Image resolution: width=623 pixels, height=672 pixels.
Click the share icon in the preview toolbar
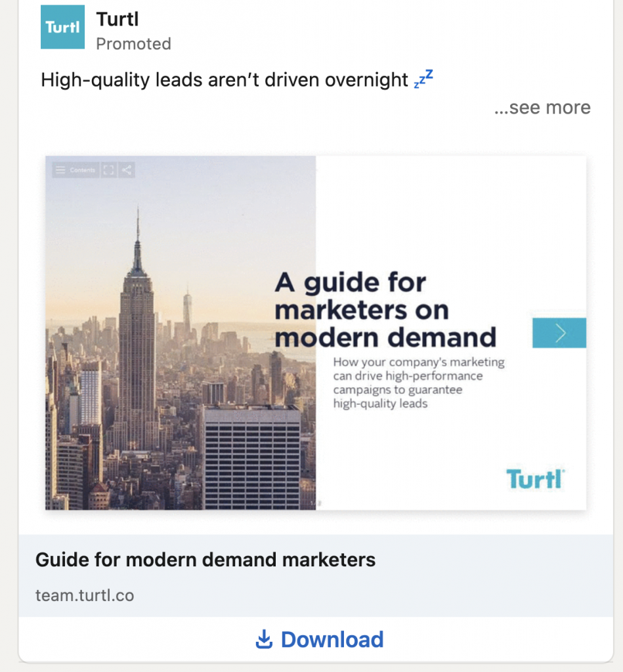[x=127, y=170]
